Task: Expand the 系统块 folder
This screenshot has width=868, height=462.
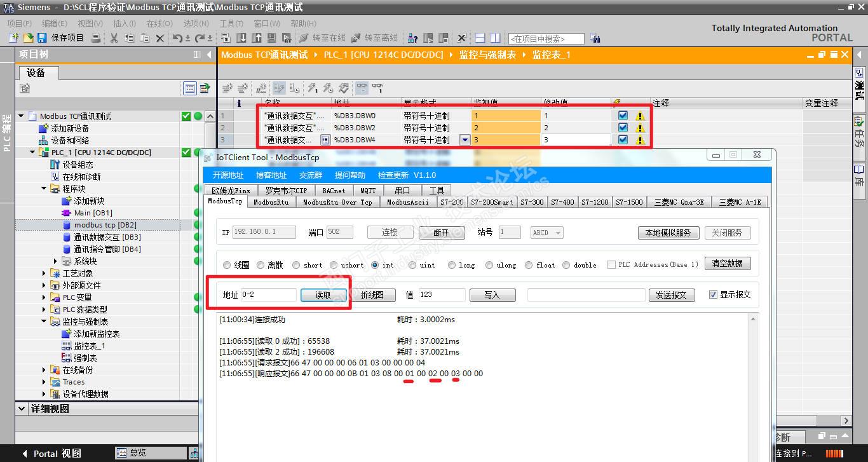Action: pos(56,261)
